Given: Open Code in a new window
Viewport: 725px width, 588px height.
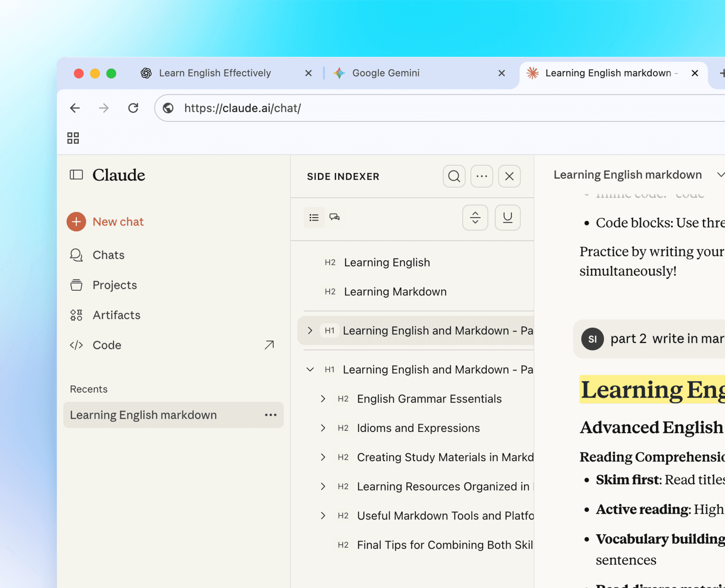Looking at the screenshot, I should tap(268, 345).
